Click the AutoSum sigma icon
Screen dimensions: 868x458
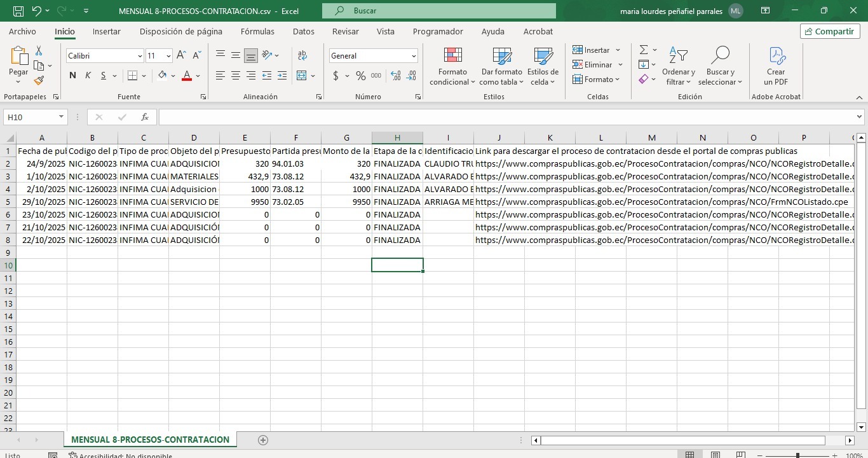point(643,50)
